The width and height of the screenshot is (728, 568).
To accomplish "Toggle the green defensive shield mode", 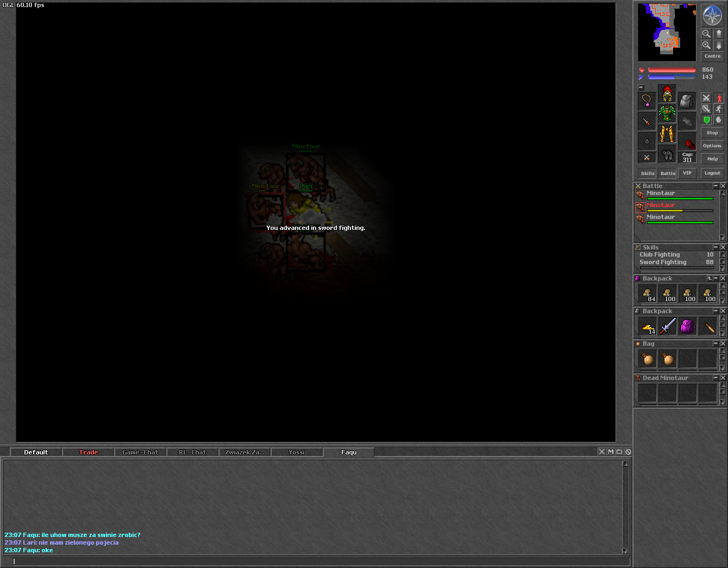I will coord(706,120).
